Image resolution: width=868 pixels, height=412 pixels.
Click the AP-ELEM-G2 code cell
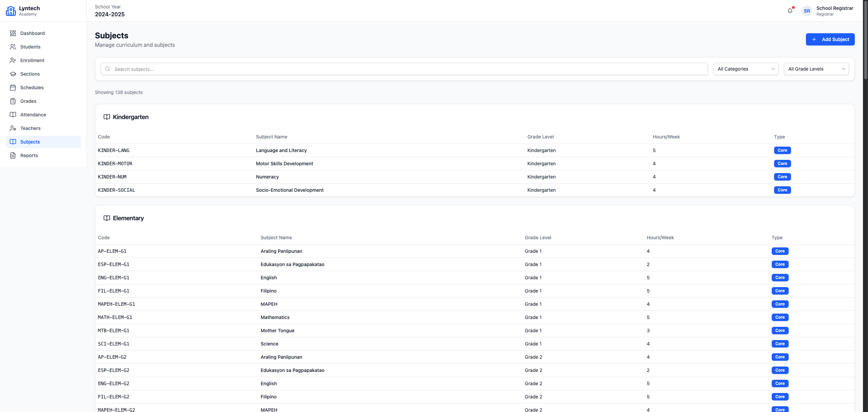pyautogui.click(x=112, y=357)
